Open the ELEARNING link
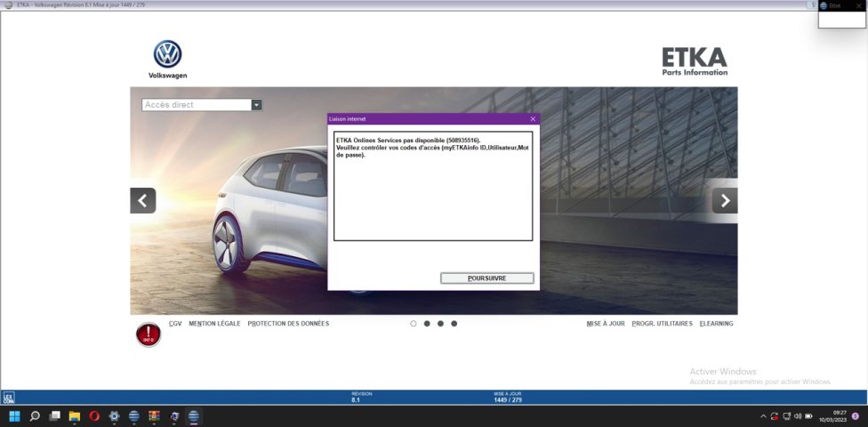Viewport: 868px width, 427px height. (716, 324)
